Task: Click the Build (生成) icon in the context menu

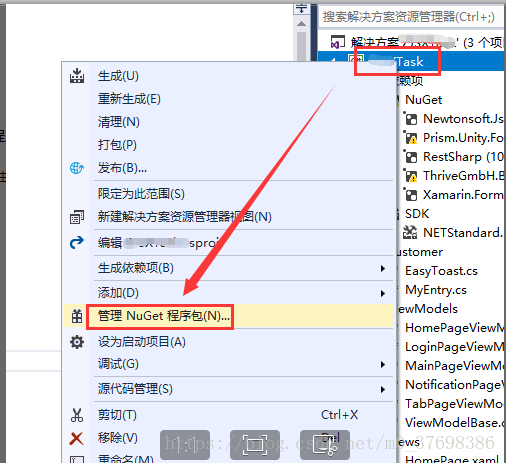Action: [77, 76]
